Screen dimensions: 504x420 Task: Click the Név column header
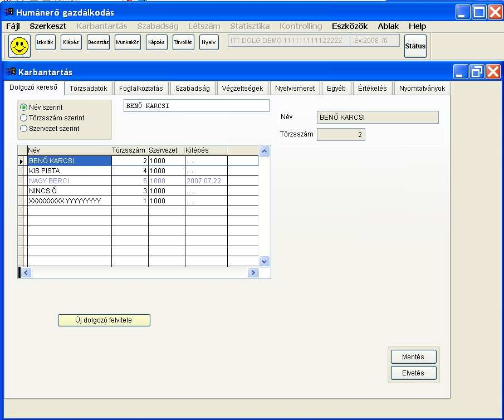click(x=69, y=150)
